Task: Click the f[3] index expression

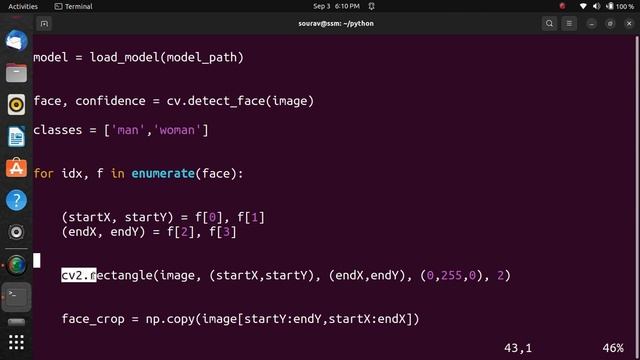Action: click(x=223, y=232)
